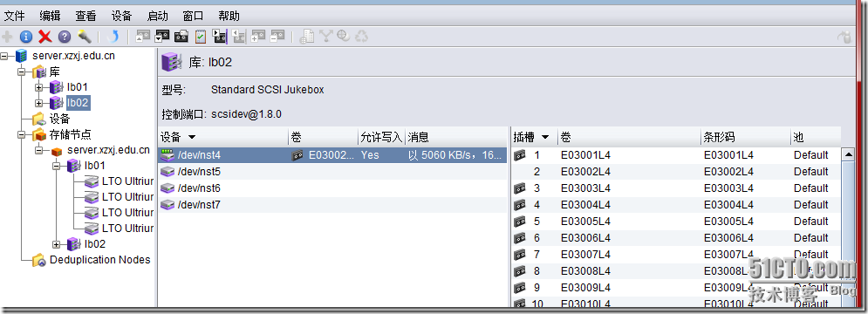Screen dimensions: 868x314
Task: Click the 允许写入 column header
Action: [x=381, y=137]
